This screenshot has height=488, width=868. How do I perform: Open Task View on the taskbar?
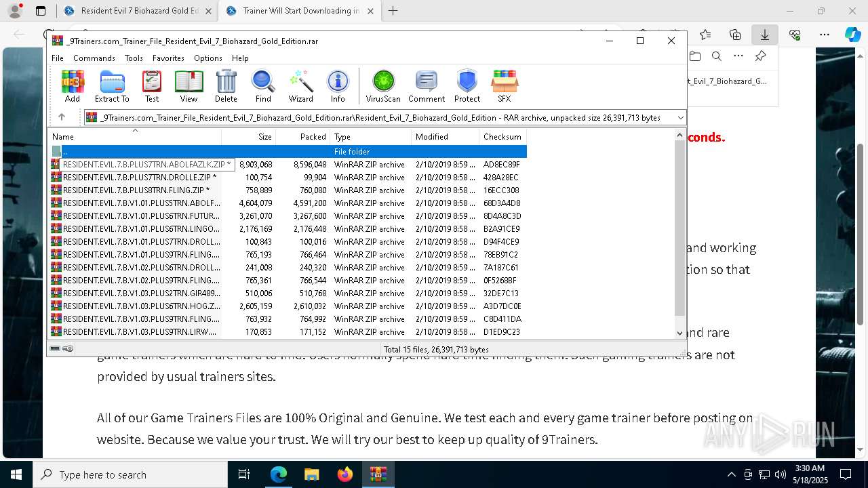[245, 474]
